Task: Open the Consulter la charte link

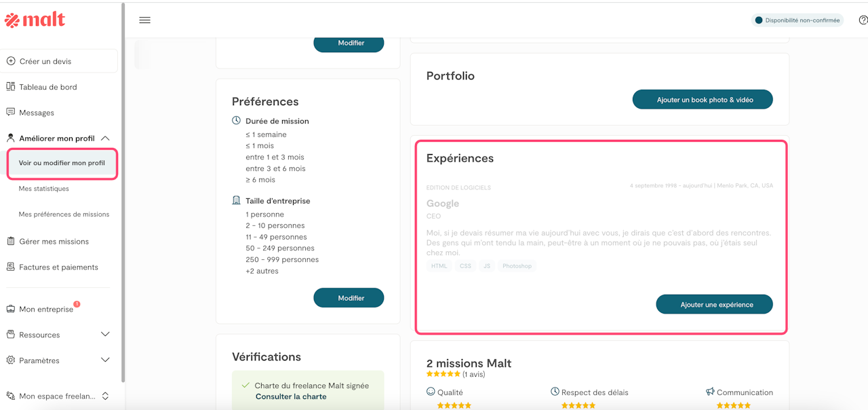Action: click(x=291, y=396)
